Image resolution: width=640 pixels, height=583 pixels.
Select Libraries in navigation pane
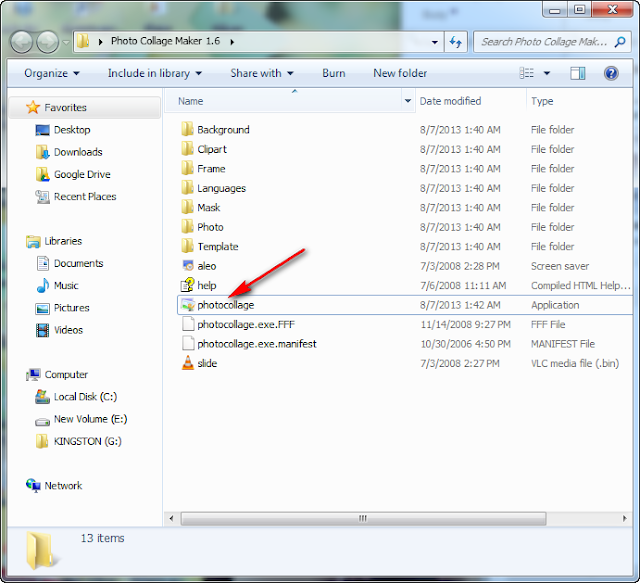[54, 241]
